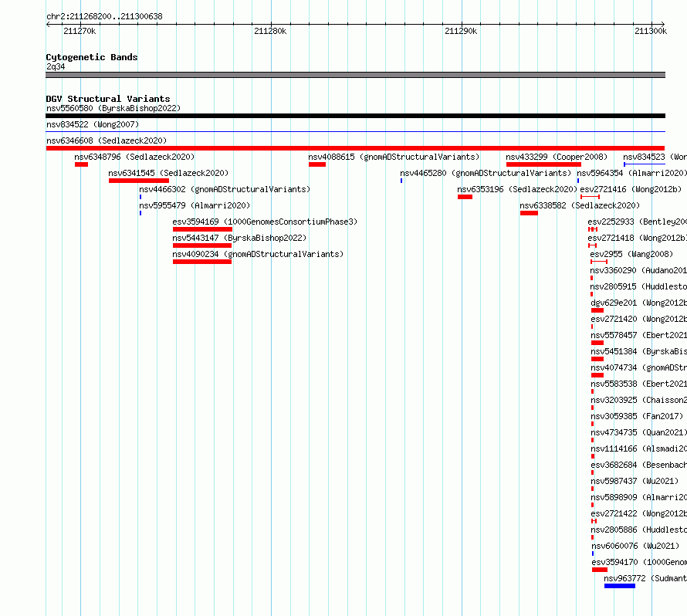The image size is (687, 616).
Task: Select the red bar under nsv4088615
Action: pyautogui.click(x=317, y=164)
